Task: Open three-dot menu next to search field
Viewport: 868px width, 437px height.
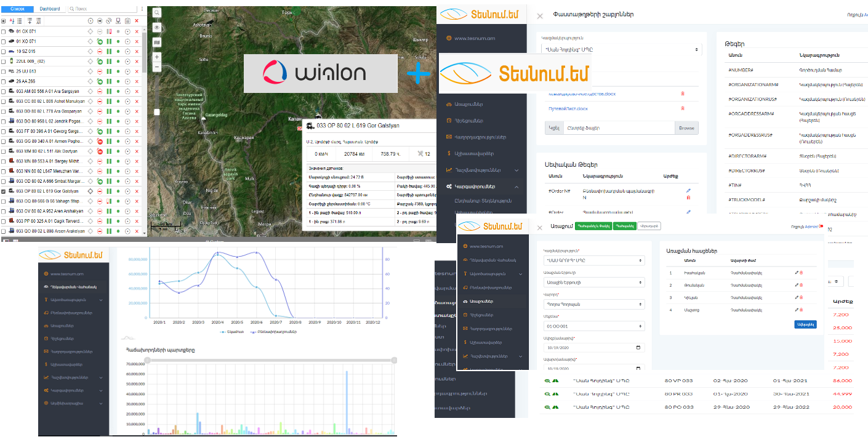Action: tap(142, 9)
